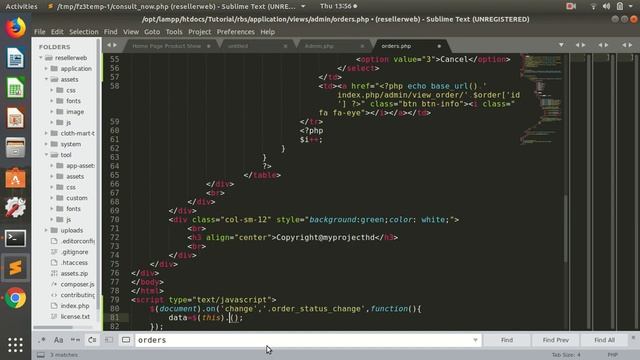This screenshot has width=640, height=360.
Task: Close the untitled tab
Action: pos(285,46)
